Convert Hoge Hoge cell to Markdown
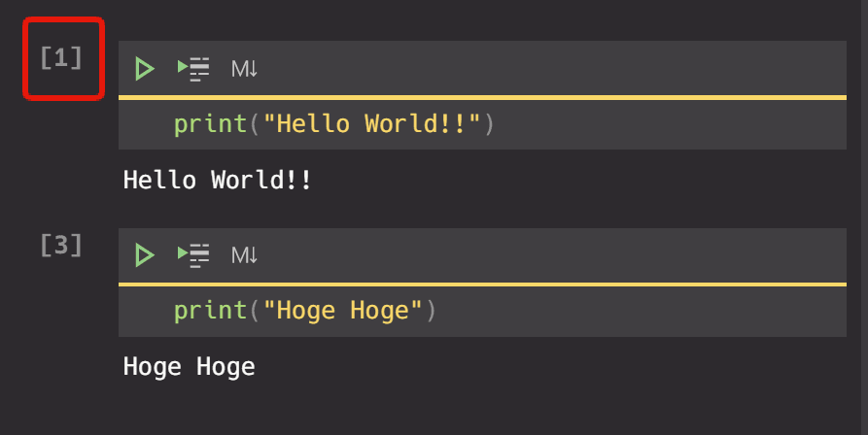 click(x=244, y=255)
